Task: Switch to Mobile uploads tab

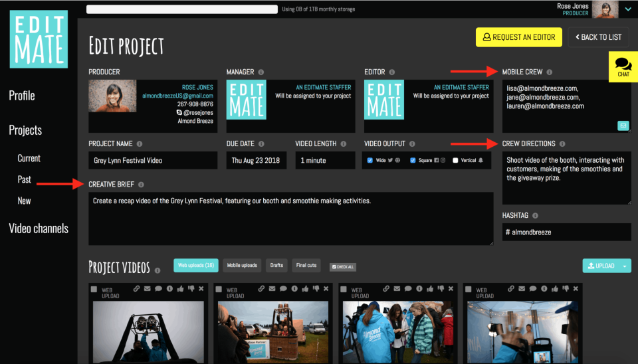Action: click(x=242, y=266)
